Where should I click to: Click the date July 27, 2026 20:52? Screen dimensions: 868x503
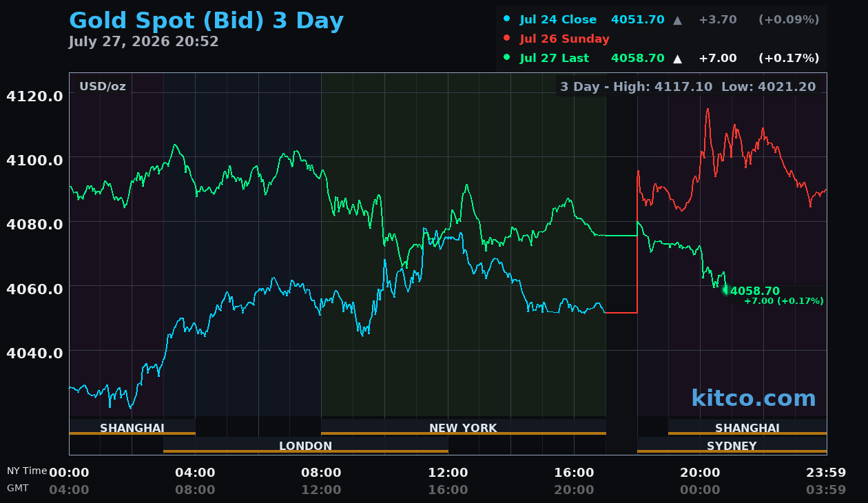pos(143,41)
